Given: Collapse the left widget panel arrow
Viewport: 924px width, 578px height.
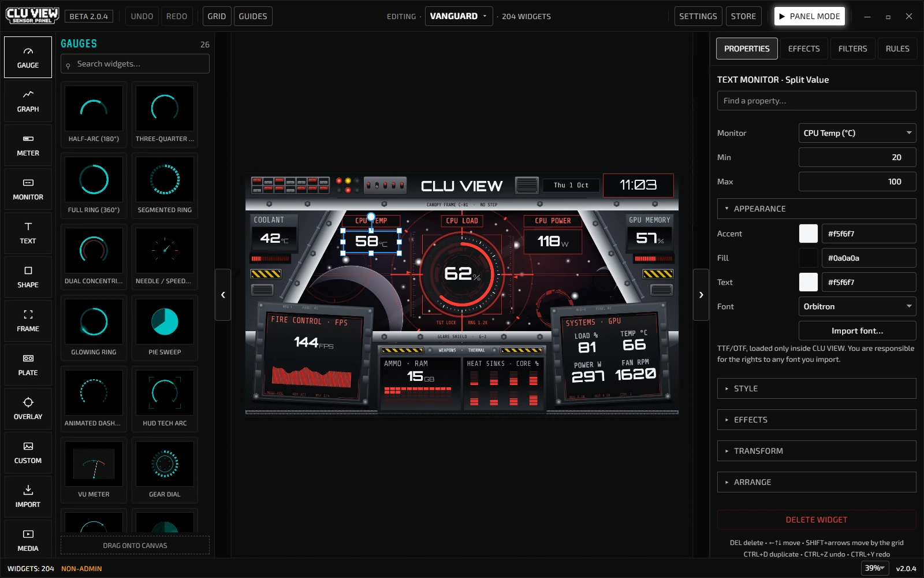Looking at the screenshot, I should 223,295.
